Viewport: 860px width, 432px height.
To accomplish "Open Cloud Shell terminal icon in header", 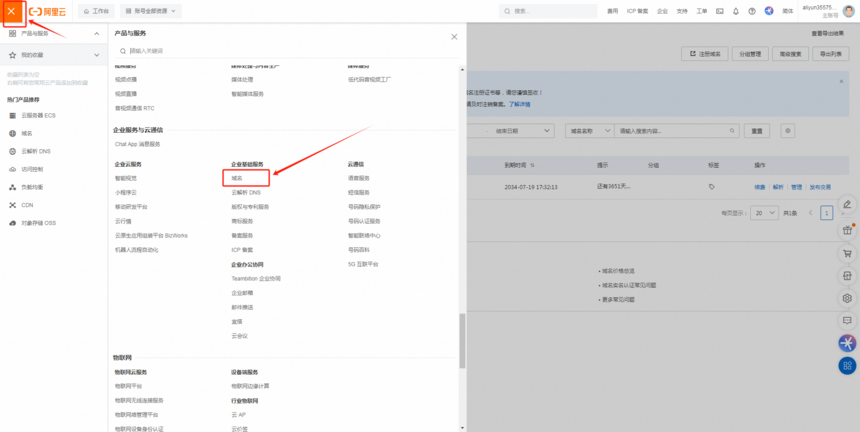I will [x=720, y=11].
